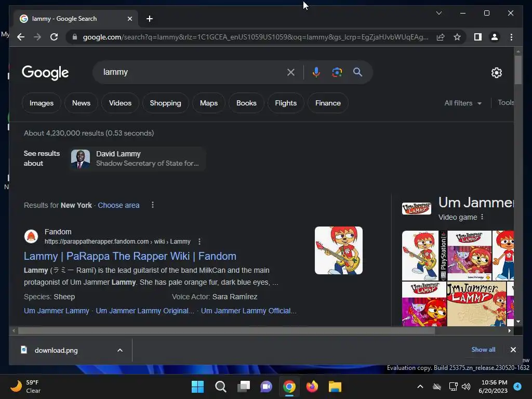Open Chrome side panel icon
The image size is (532, 399).
478,37
